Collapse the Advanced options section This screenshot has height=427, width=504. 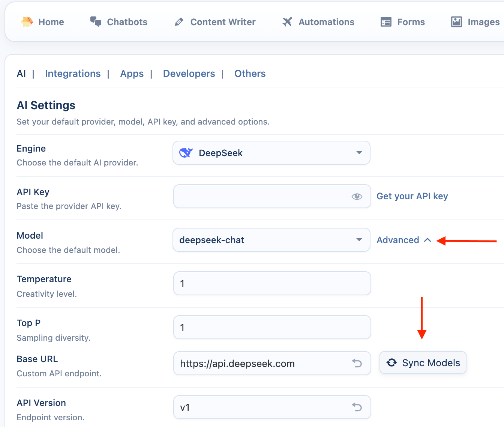[x=403, y=240]
